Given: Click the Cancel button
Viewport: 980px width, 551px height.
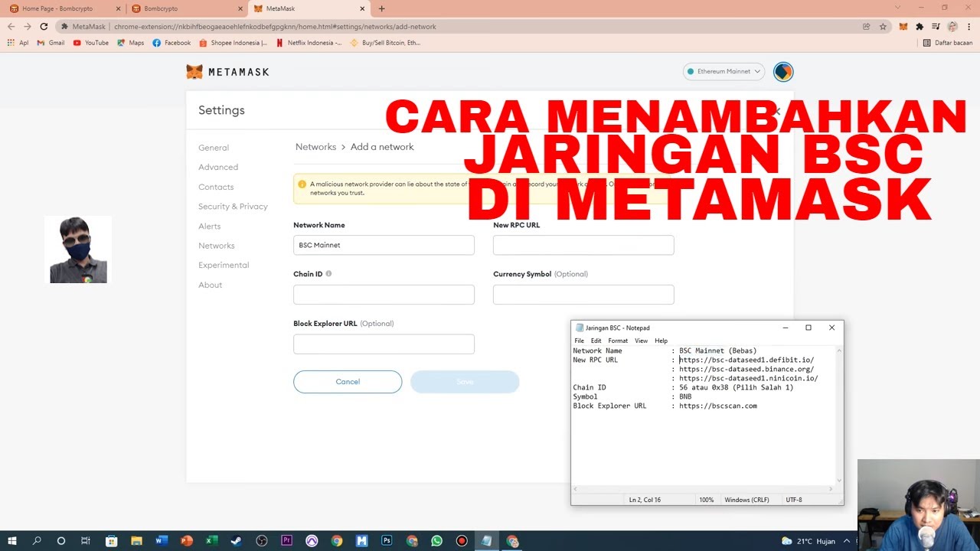Looking at the screenshot, I should point(348,382).
